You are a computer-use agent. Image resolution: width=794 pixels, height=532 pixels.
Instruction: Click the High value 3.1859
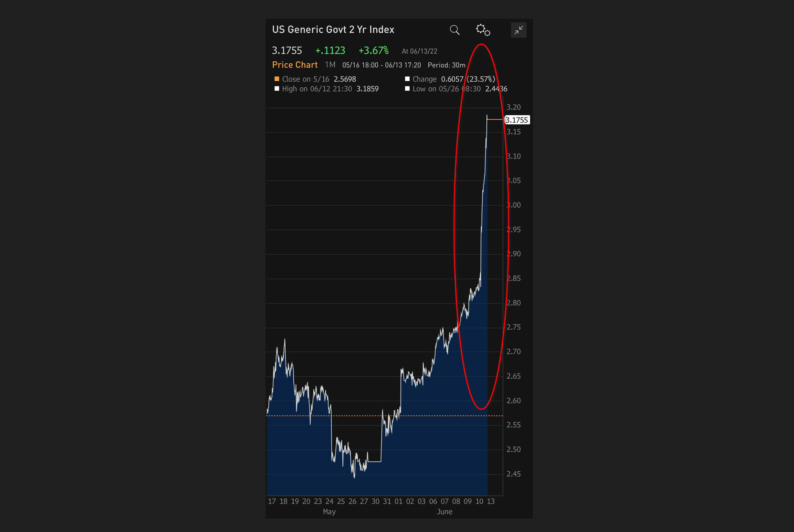pos(367,89)
